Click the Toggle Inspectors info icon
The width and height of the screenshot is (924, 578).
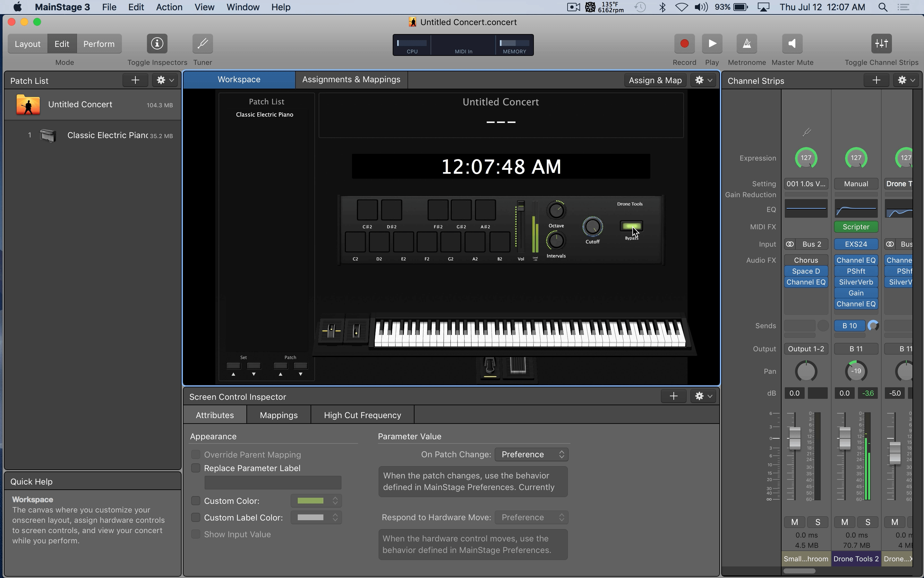(x=157, y=44)
